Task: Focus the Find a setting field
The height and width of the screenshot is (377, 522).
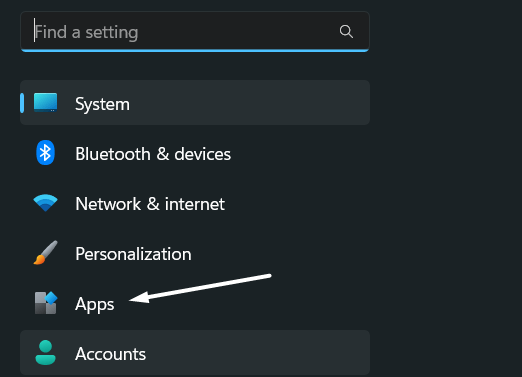Action: 195,32
